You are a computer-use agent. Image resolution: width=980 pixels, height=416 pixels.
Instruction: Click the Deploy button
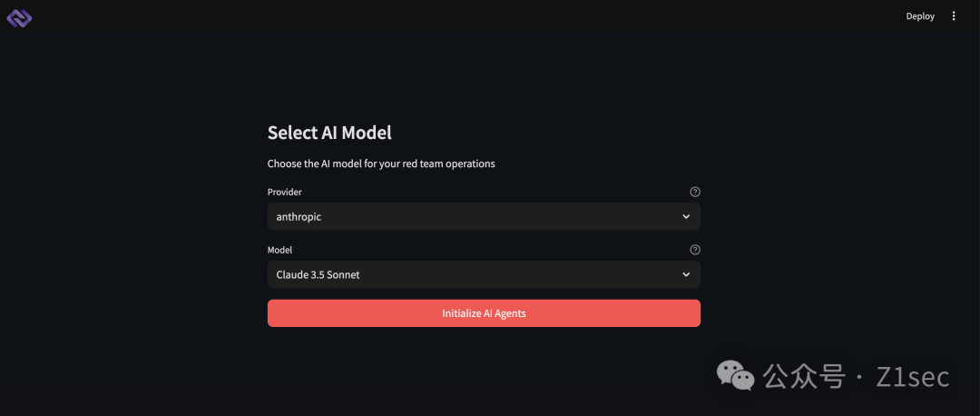[x=920, y=16]
